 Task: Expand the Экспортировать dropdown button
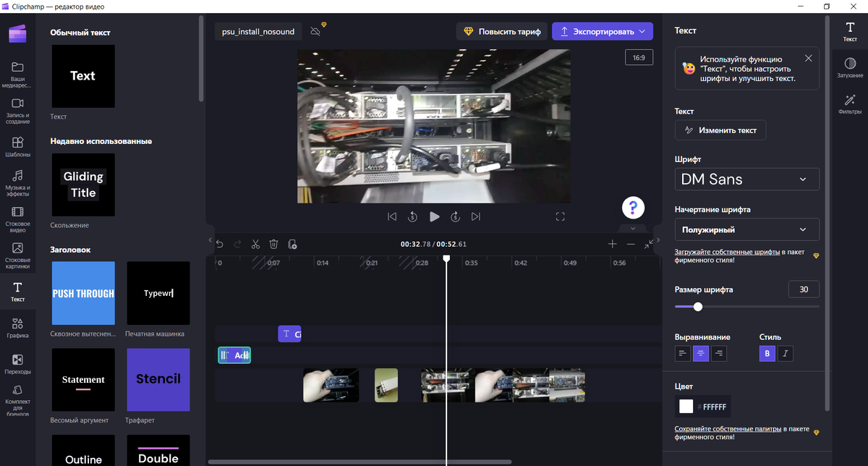[603, 31]
